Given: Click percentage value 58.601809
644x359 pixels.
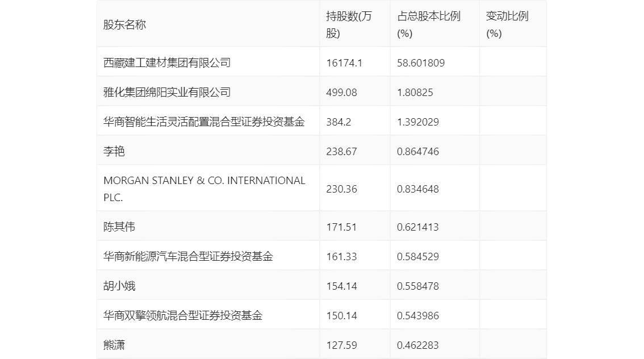Looking at the screenshot, I should (x=421, y=63).
